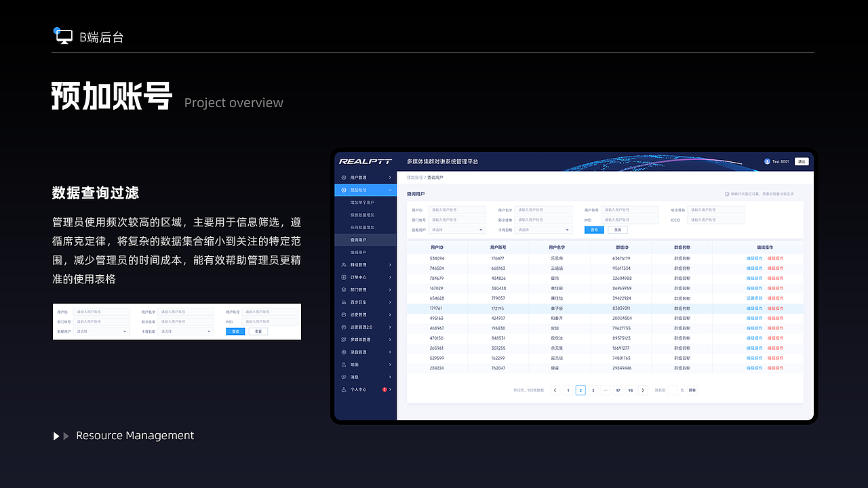
Task: Expand the 多媒体管理 menu chevron
Action: pyautogui.click(x=390, y=340)
